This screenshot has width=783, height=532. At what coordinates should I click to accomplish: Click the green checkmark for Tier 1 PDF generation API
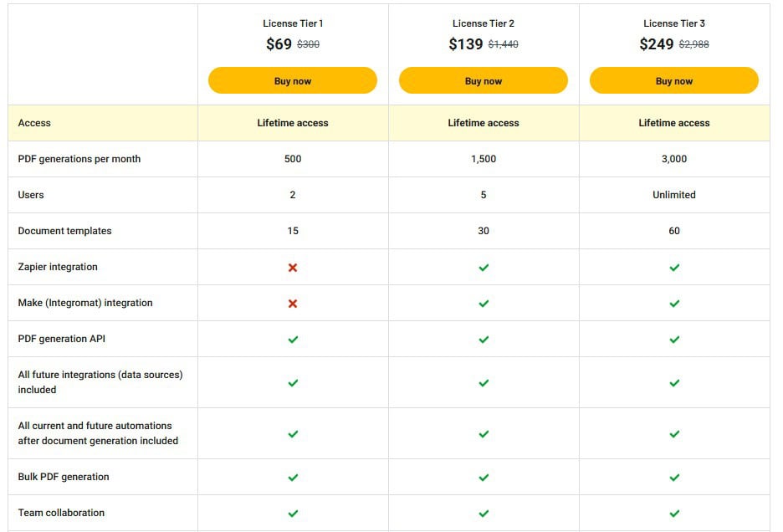292,339
